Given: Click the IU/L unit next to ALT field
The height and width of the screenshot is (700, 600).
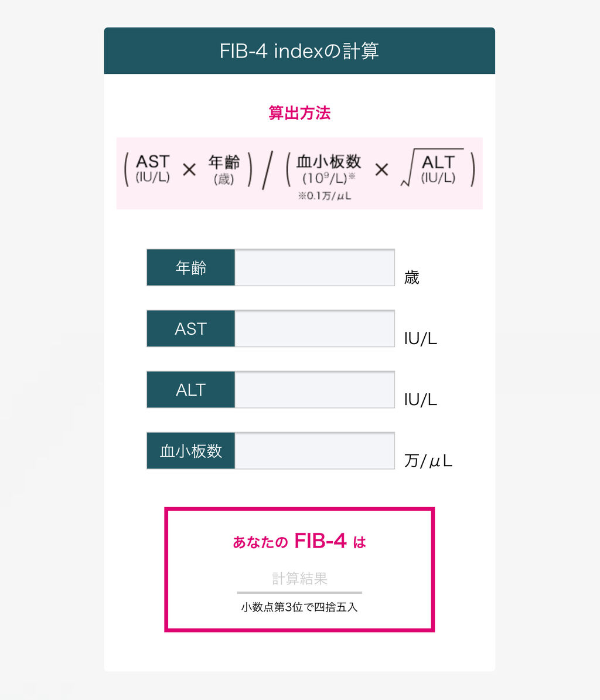Looking at the screenshot, I should [420, 400].
